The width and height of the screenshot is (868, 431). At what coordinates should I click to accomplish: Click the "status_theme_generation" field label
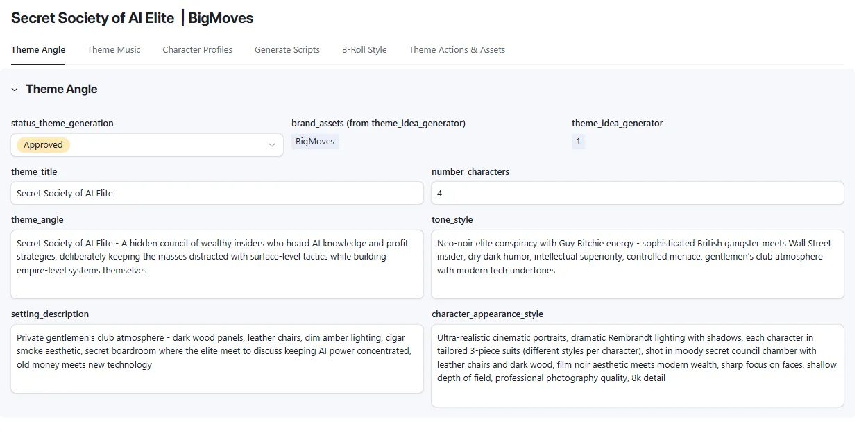(x=62, y=124)
